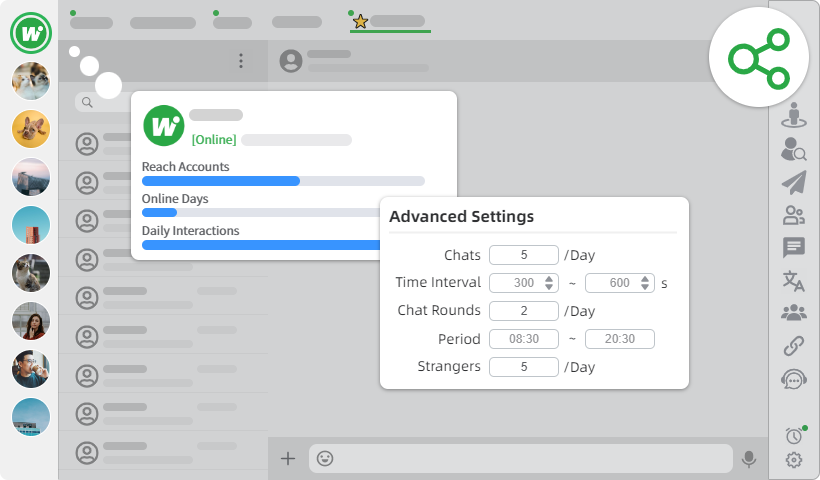Viewport: 820px width, 480px height.
Task: Adjust the 300 seconds interval stepper
Action: 549,283
